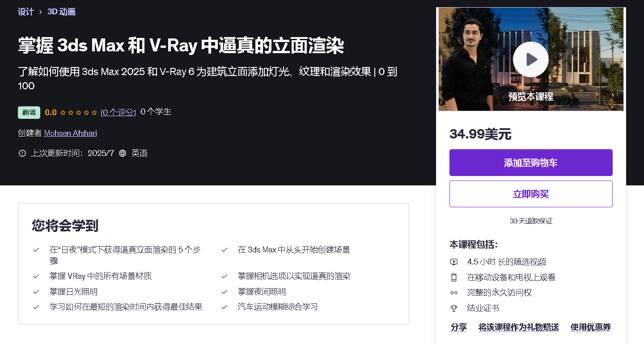Click the 0.0 rating number
The height and width of the screenshot is (344, 644).
coord(51,113)
